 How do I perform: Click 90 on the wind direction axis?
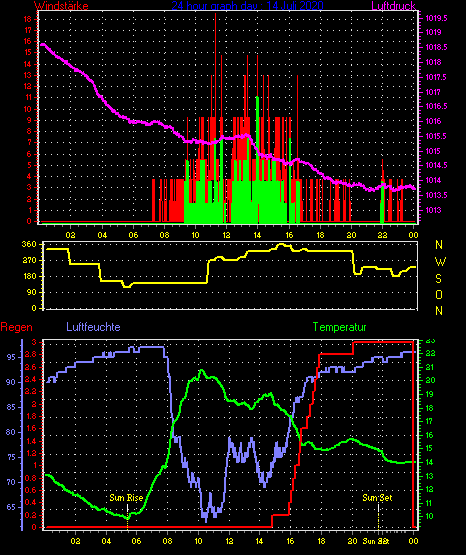31,292
